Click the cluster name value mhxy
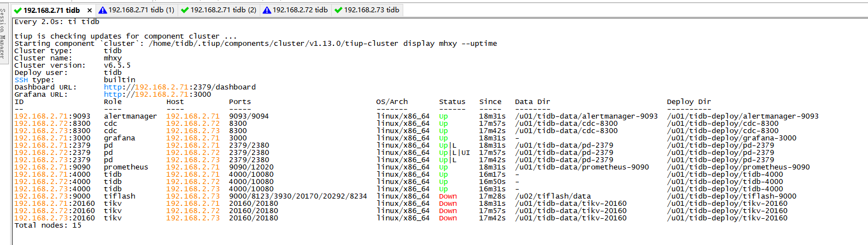This screenshot has width=868, height=245. pyautogui.click(x=113, y=58)
